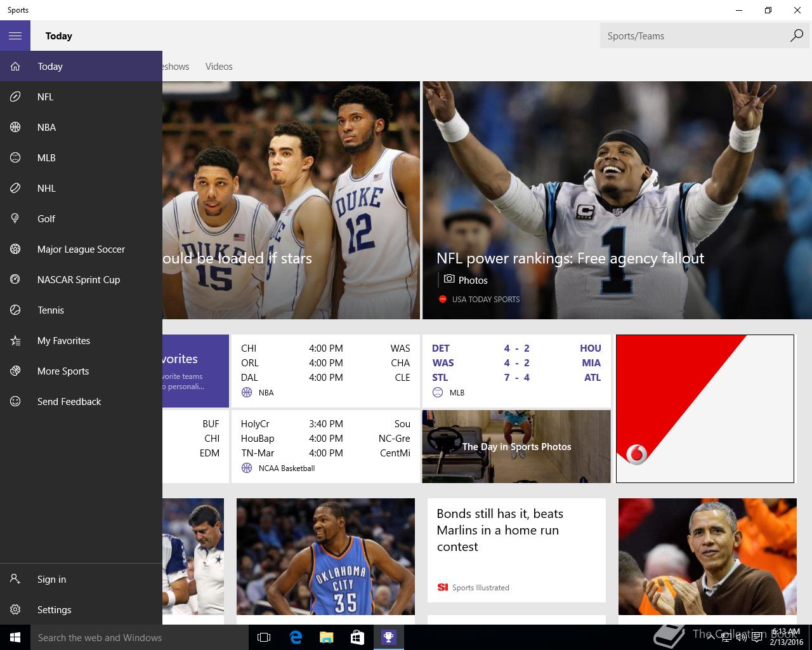This screenshot has height=650, width=812.
Task: Click the NFL football icon
Action: [x=15, y=96]
